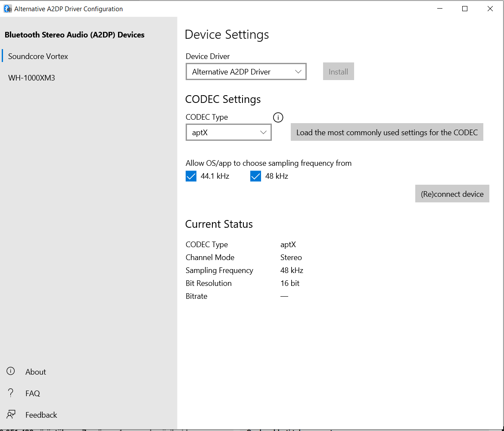Click the Current Status heading
Viewport: 504px width, 431px height.
219,224
